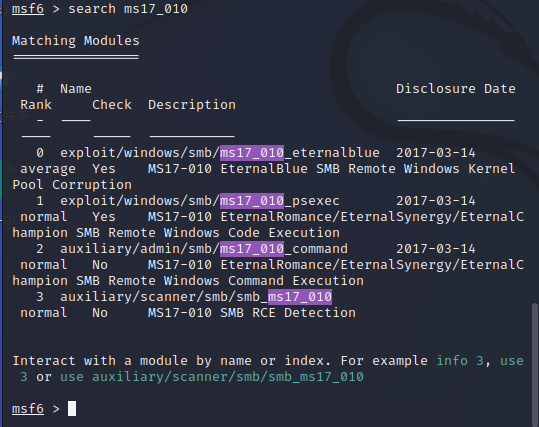Viewport: 539px width, 427px height.
Task: Click the 'Check' column header
Action: tap(112, 105)
